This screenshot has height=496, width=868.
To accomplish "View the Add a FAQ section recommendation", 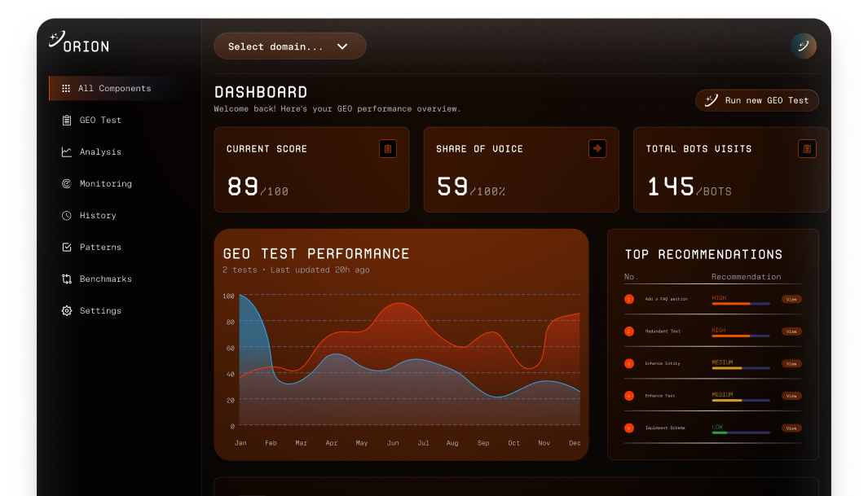I will click(x=791, y=299).
